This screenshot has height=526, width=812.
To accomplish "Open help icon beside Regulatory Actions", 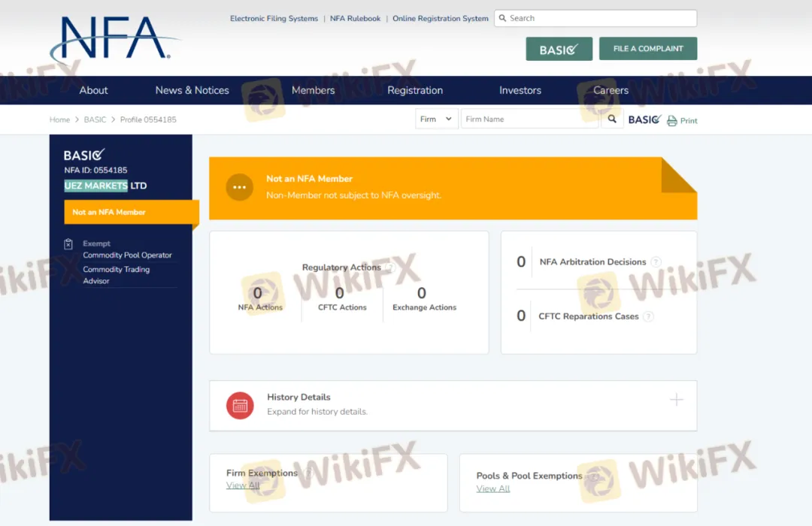I will 390,268.
